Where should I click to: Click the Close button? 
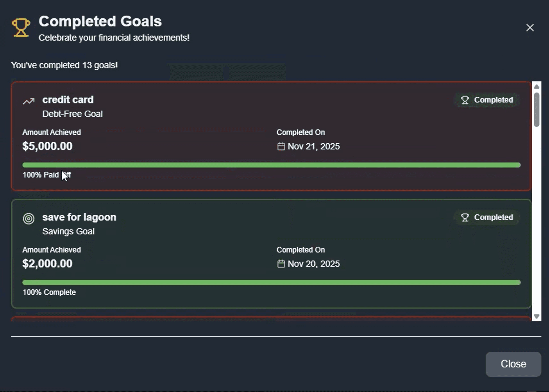pos(513,364)
